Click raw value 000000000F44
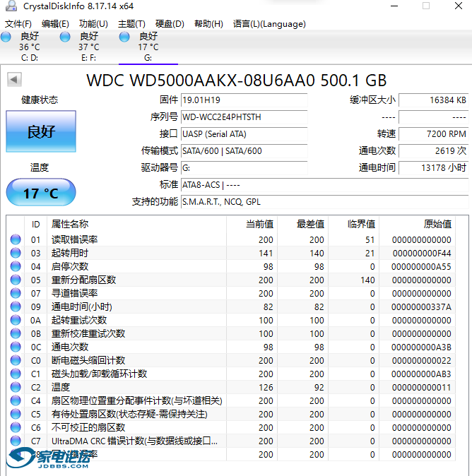The height and width of the screenshot is (476, 472). click(422, 253)
